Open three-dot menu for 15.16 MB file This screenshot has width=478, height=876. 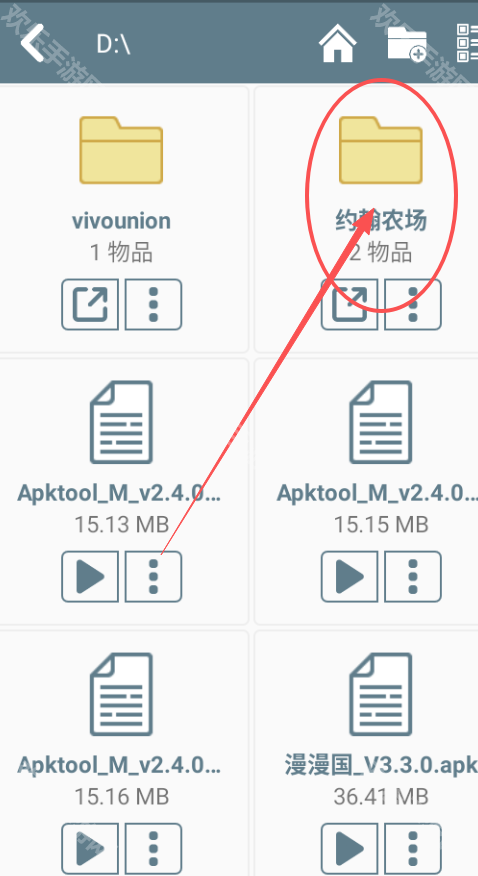pyautogui.click(x=154, y=849)
